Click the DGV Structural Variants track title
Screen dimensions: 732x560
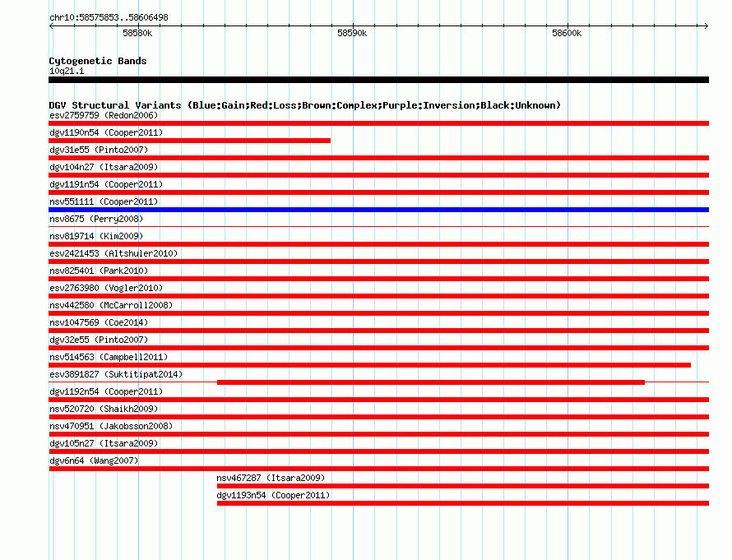coord(305,105)
